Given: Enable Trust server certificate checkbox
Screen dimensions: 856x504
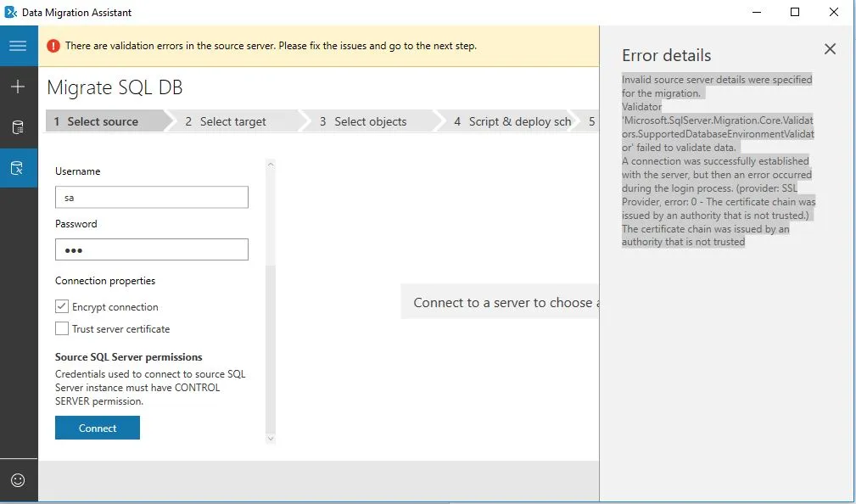Looking at the screenshot, I should [x=62, y=328].
